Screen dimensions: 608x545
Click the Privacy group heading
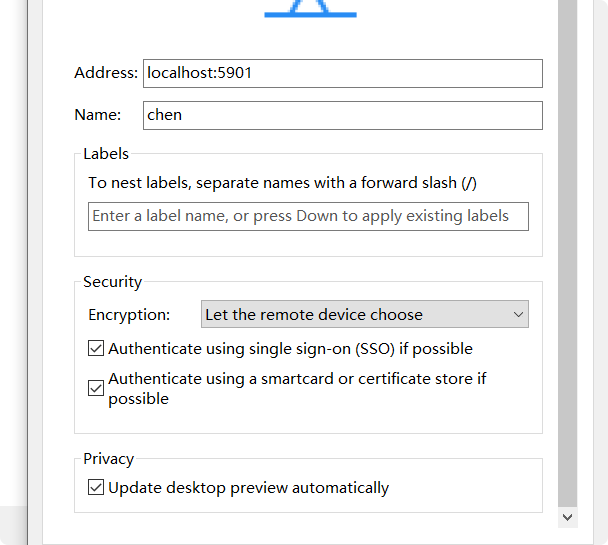point(109,459)
